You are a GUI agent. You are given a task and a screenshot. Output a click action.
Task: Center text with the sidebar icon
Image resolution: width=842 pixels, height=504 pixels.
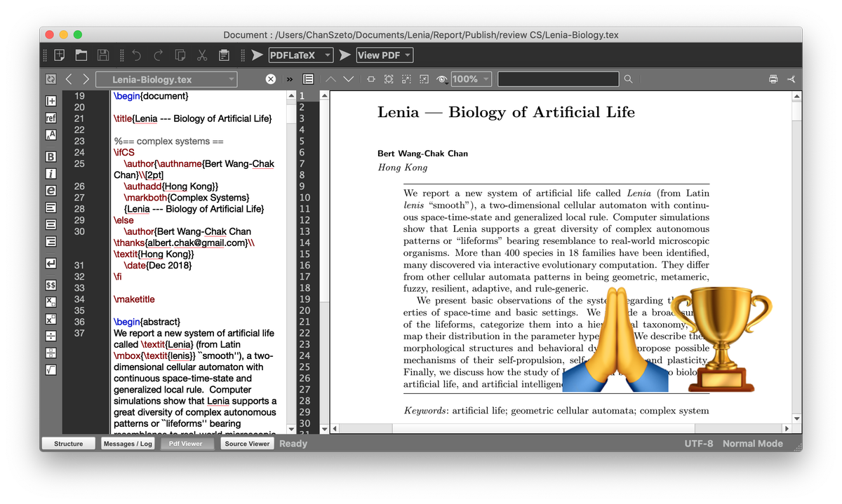point(51,224)
